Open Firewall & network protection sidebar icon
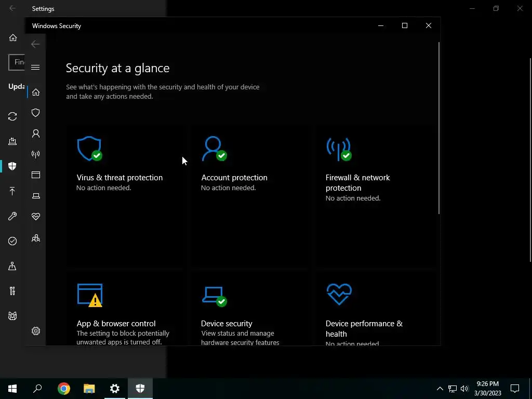532x399 pixels. [x=36, y=154]
